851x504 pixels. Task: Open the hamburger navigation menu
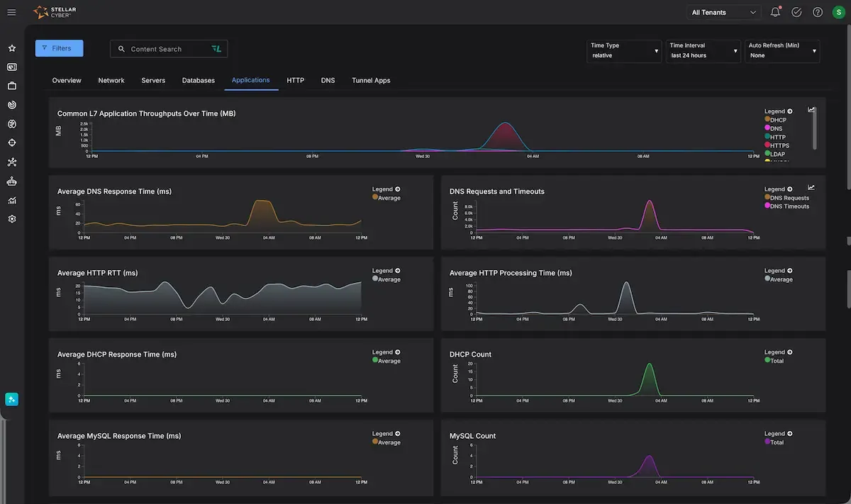(x=11, y=12)
